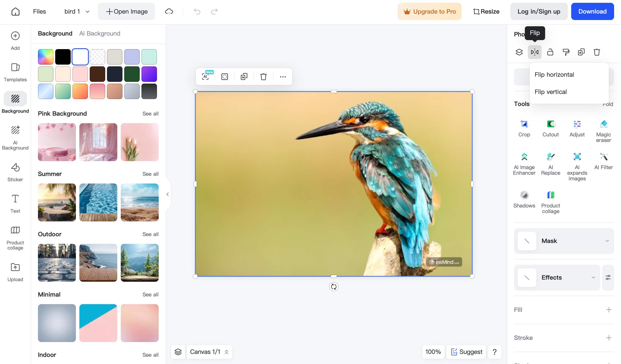
Task: Switch to AI Background tab
Action: coord(99,33)
